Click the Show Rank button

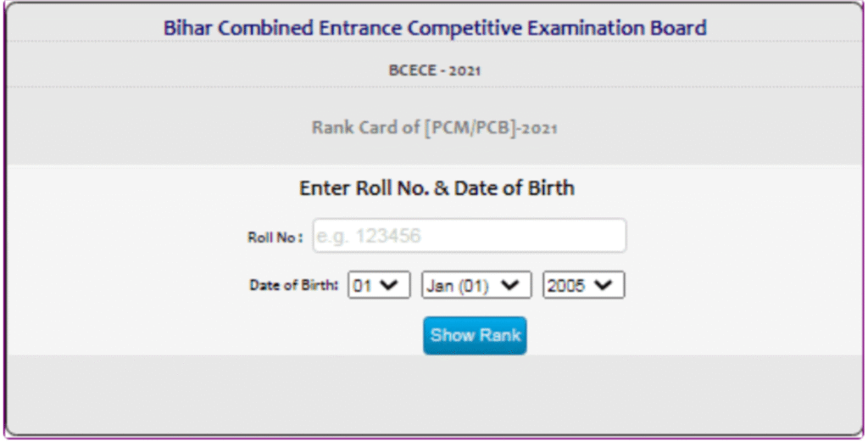475,336
